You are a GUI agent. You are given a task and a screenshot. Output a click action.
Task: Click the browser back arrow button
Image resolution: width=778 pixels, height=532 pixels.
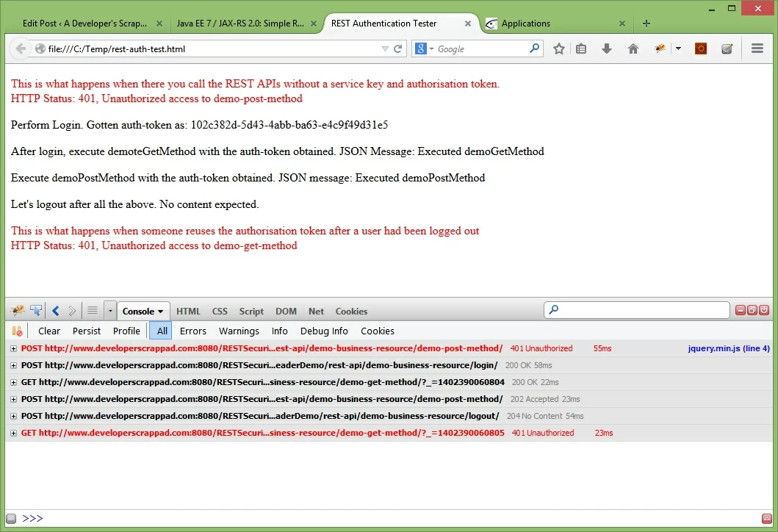click(21, 48)
